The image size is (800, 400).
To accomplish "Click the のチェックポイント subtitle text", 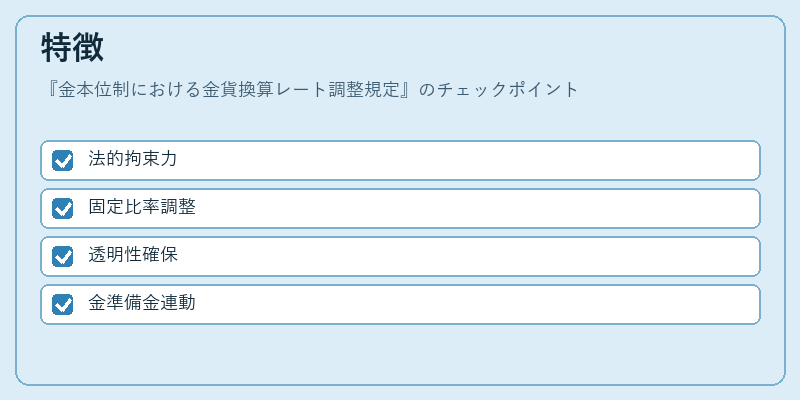I will (x=499, y=90).
